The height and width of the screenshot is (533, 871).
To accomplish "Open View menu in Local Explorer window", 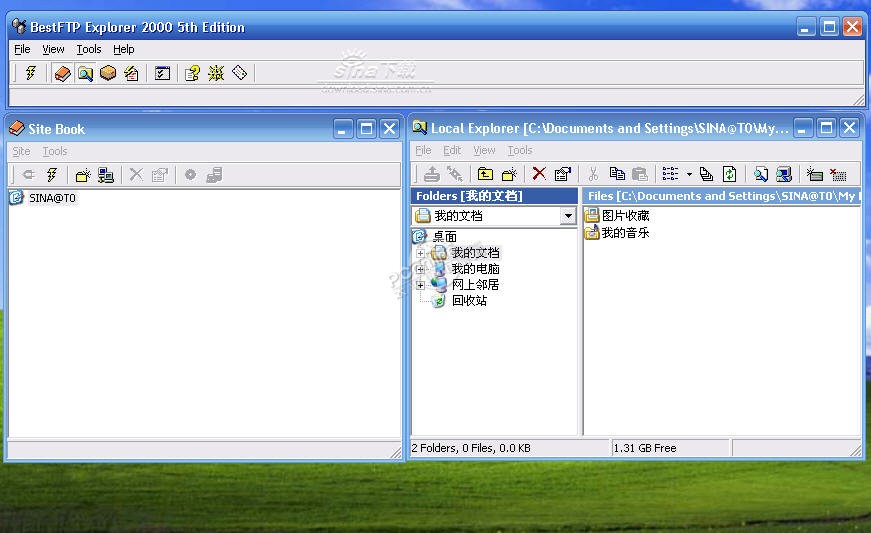I will (x=484, y=150).
